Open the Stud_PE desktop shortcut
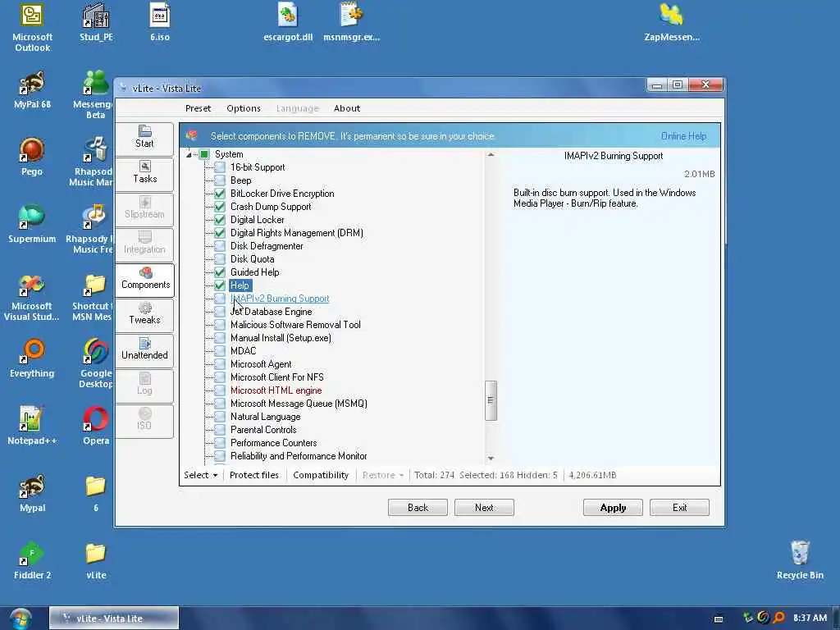The image size is (840, 630). click(96, 22)
